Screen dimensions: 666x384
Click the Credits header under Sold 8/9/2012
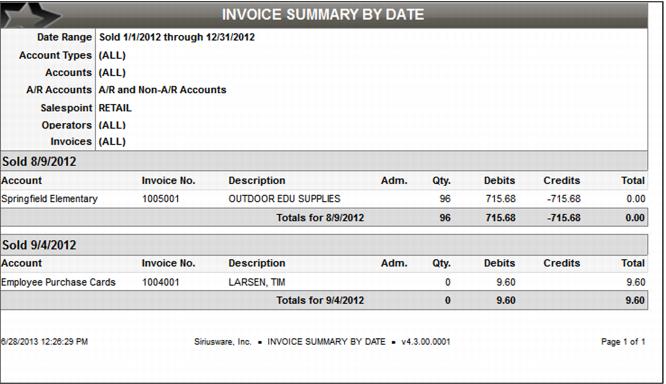[562, 181]
